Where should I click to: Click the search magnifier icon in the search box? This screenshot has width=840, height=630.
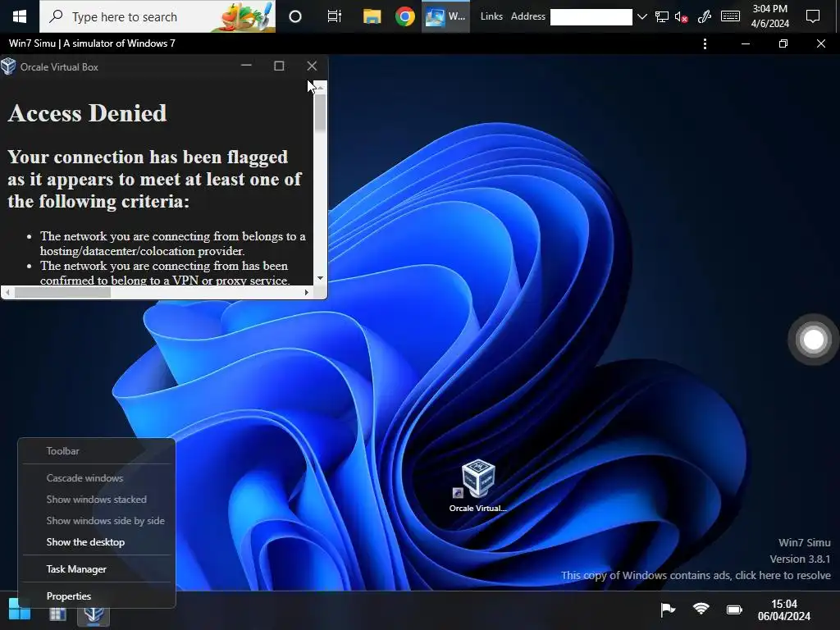(x=56, y=16)
